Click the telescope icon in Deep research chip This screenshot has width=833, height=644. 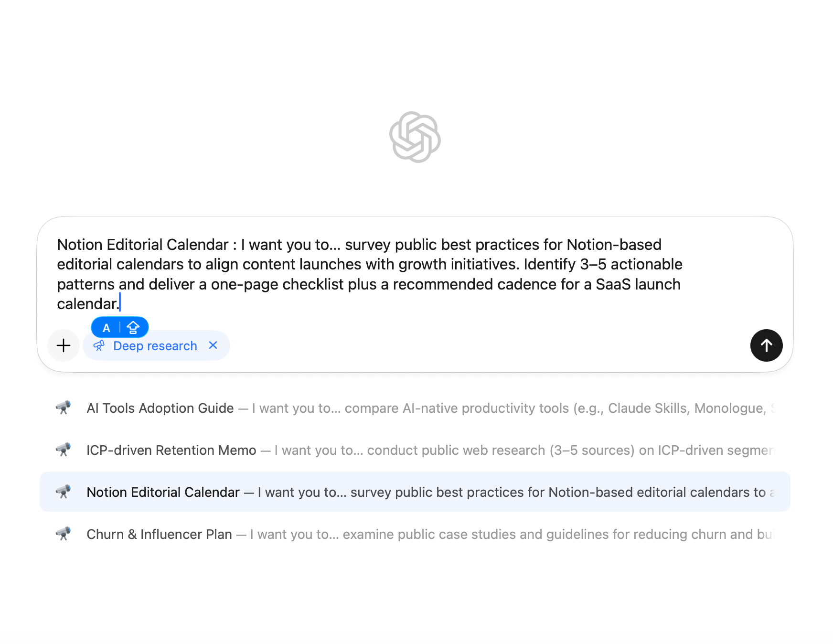coord(99,346)
